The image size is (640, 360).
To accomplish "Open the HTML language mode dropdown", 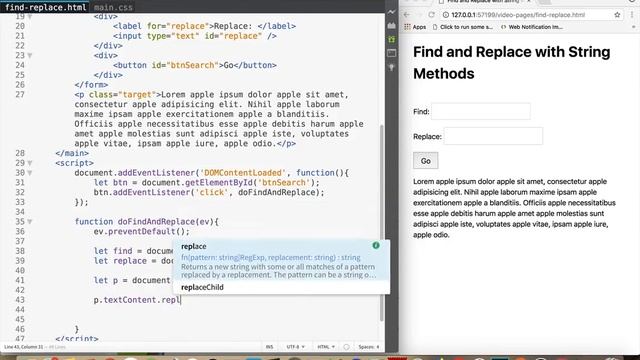I will (x=326, y=347).
